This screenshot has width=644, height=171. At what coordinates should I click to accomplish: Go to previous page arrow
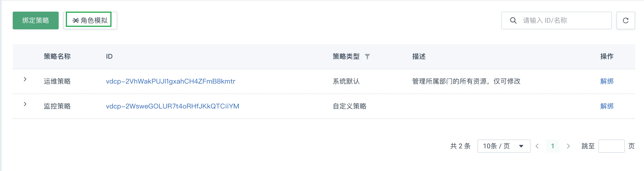[537, 146]
